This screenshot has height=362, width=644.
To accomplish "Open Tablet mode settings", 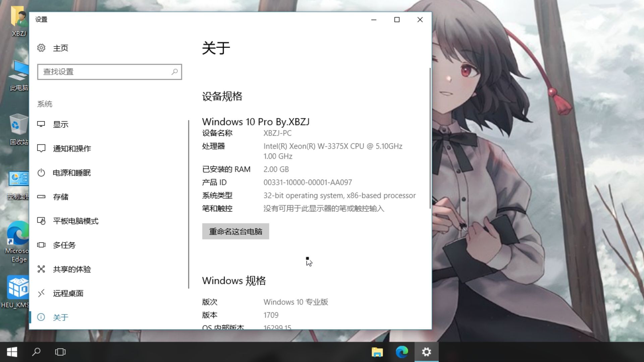I will click(x=75, y=221).
